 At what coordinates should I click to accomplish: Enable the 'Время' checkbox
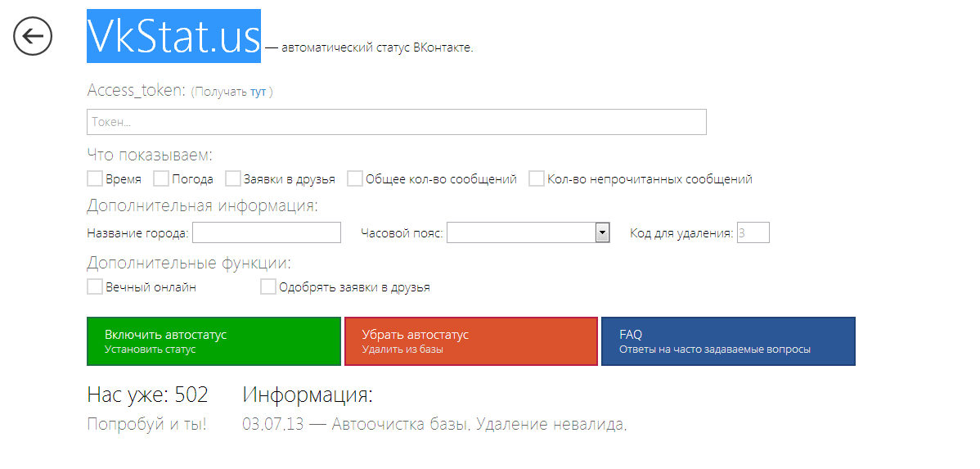95,178
